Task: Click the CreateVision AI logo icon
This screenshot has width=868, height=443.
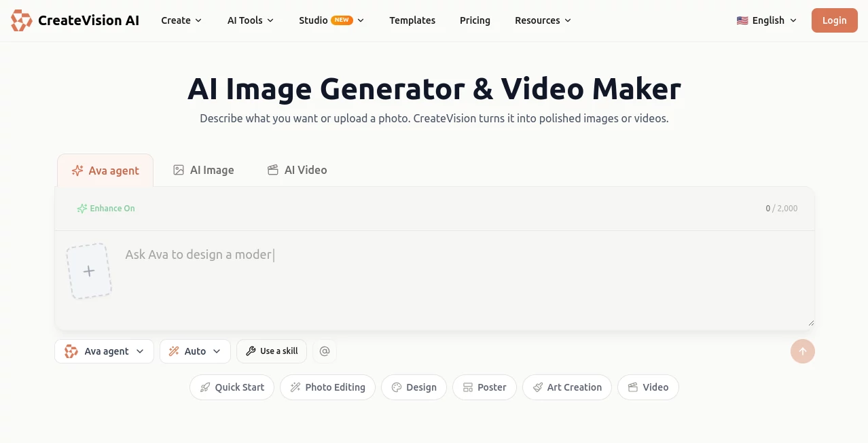Action: 21,20
